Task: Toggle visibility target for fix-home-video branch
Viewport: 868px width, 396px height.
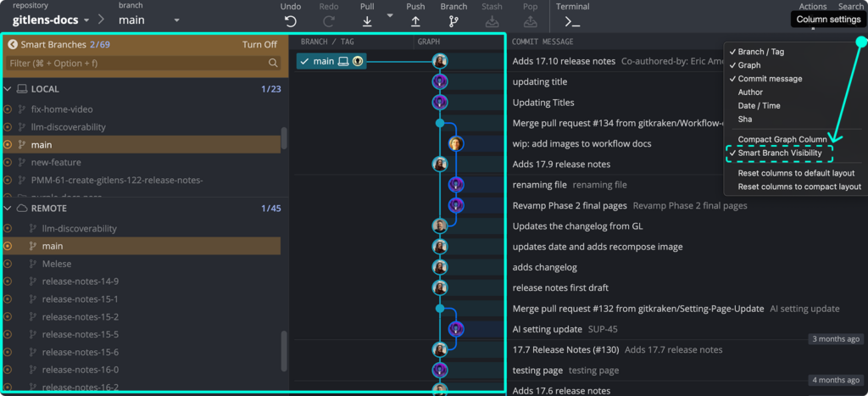Action: coord(8,109)
